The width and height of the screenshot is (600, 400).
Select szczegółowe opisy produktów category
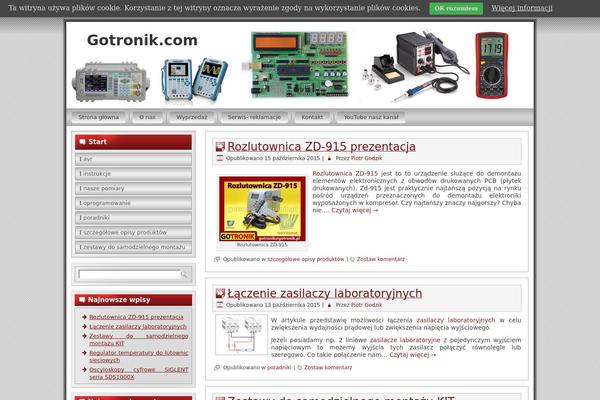click(133, 232)
